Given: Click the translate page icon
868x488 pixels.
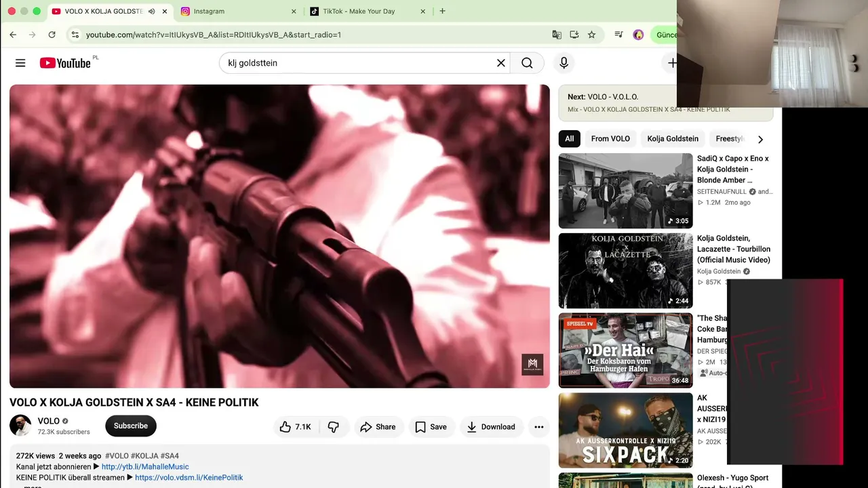Looking at the screenshot, I should (x=557, y=35).
